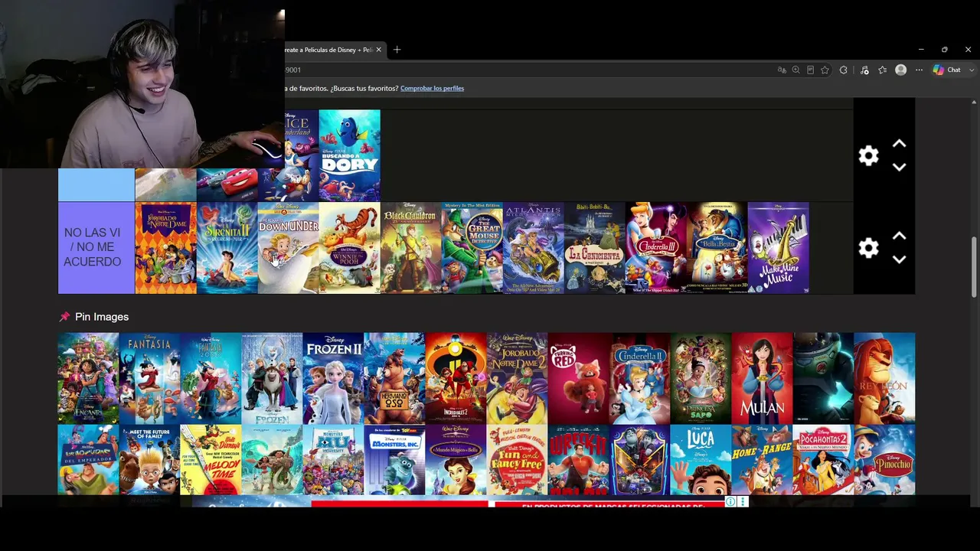Select the Create a Peliculas de Disney tab
The image size is (980, 551).
pos(328,50)
